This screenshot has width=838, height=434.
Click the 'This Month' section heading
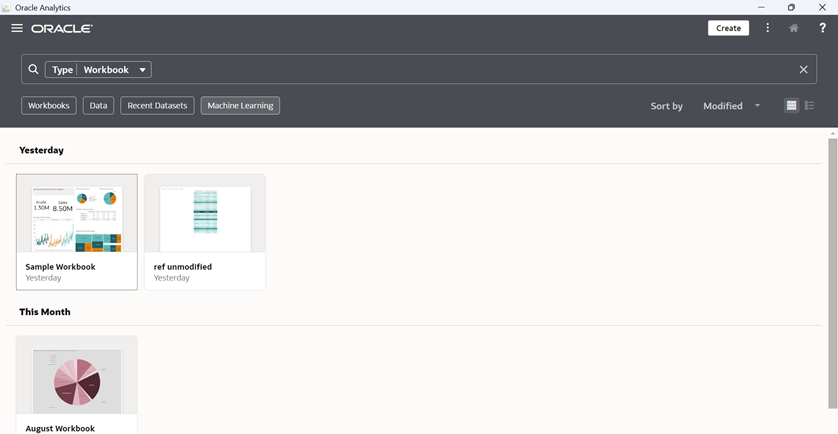[x=45, y=312]
